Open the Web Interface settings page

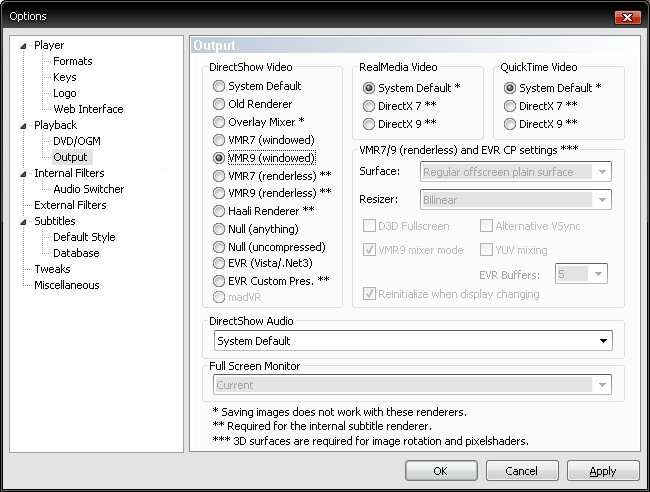click(x=88, y=109)
